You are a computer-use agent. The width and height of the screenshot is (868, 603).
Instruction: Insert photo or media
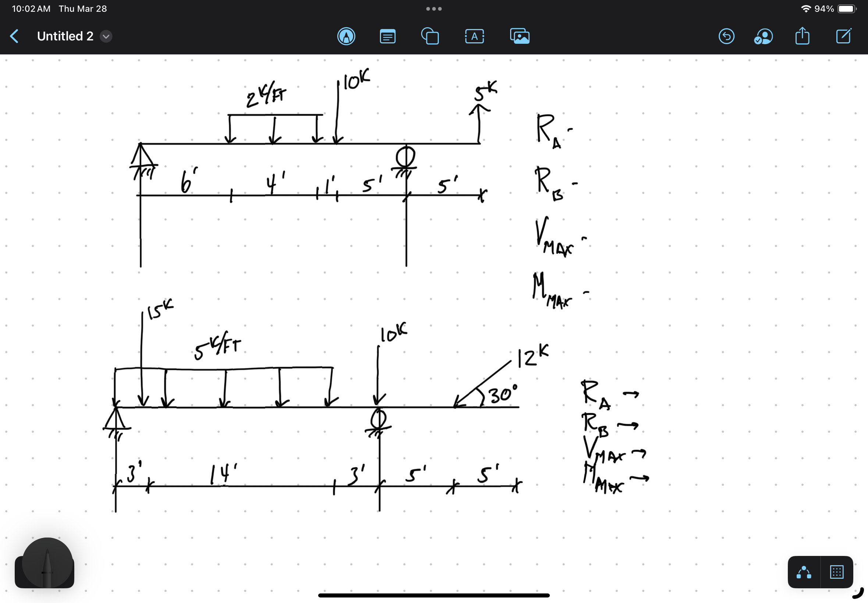point(520,36)
